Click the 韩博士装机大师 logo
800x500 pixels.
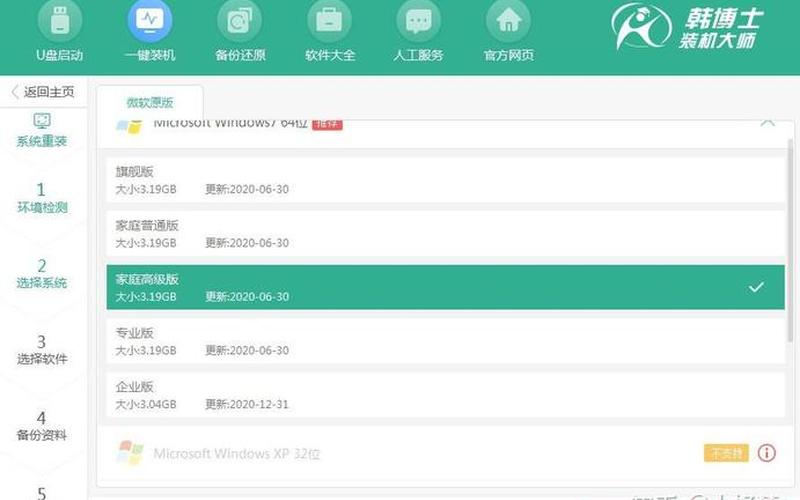pyautogui.click(x=687, y=27)
